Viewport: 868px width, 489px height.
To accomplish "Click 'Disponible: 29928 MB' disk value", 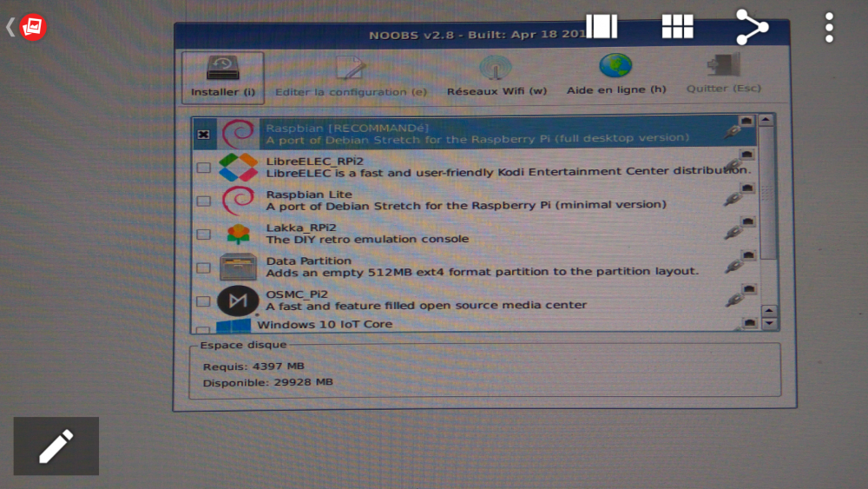I will (268, 383).
